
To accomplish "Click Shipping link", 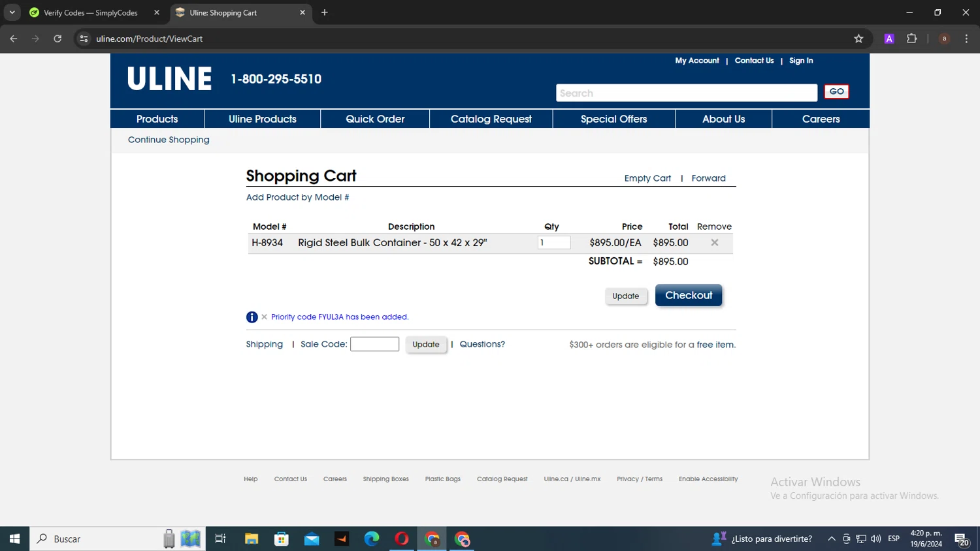I will coord(265,344).
